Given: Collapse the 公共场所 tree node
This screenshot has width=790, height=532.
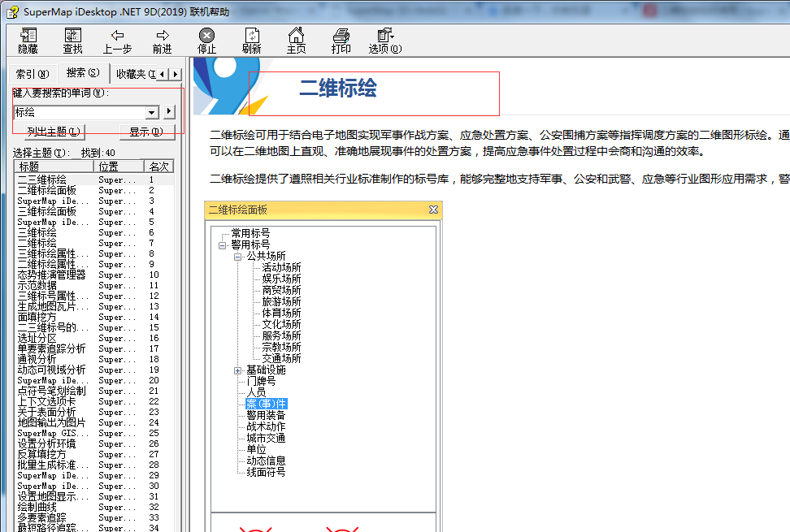Looking at the screenshot, I should point(238,257).
